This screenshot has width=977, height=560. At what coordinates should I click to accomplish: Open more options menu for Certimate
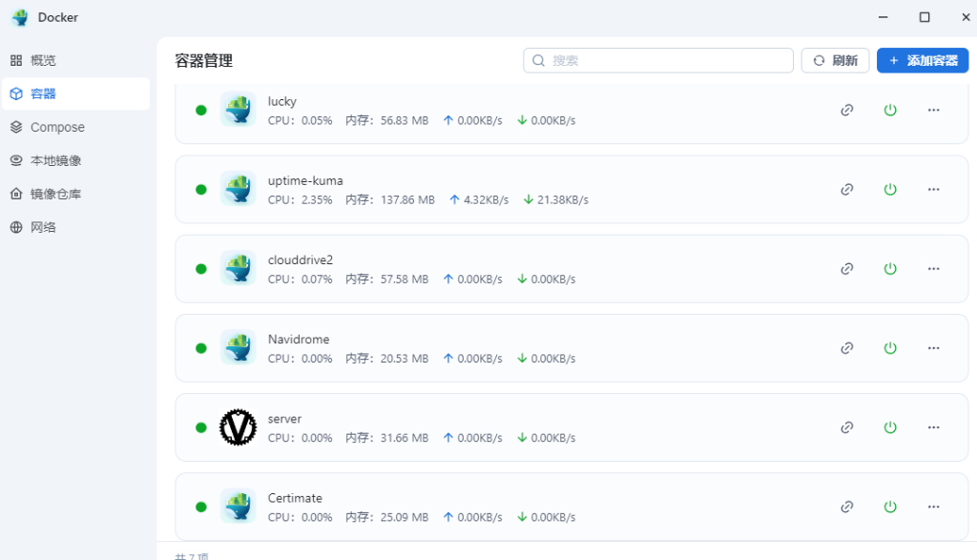coord(933,507)
